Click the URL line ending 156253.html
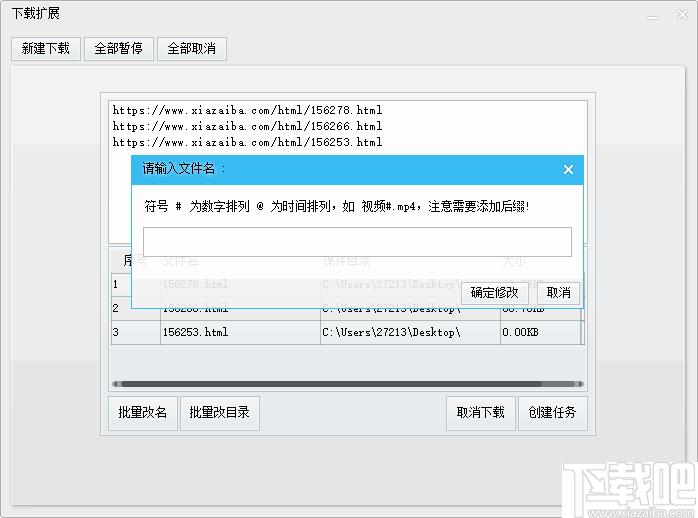Image resolution: width=698 pixels, height=518 pixels. click(247, 142)
